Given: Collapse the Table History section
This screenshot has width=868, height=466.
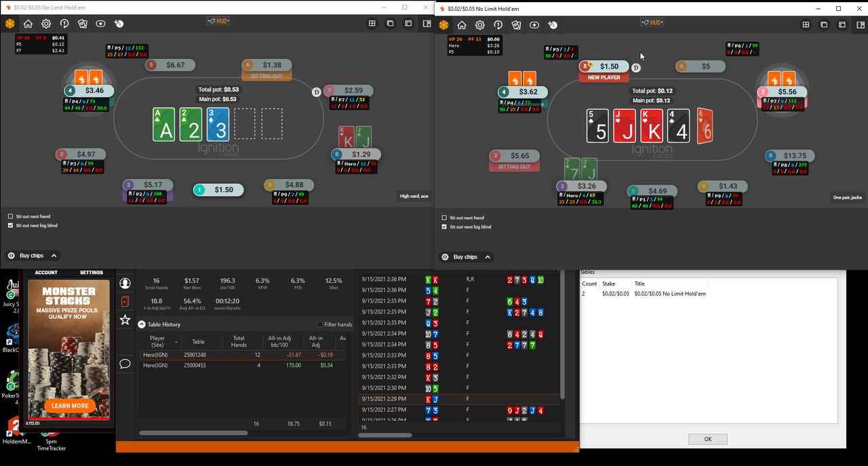Looking at the screenshot, I should 142,324.
